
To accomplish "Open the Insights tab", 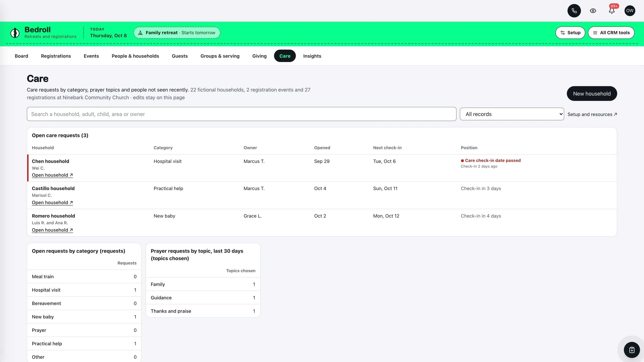I will coord(312,56).
